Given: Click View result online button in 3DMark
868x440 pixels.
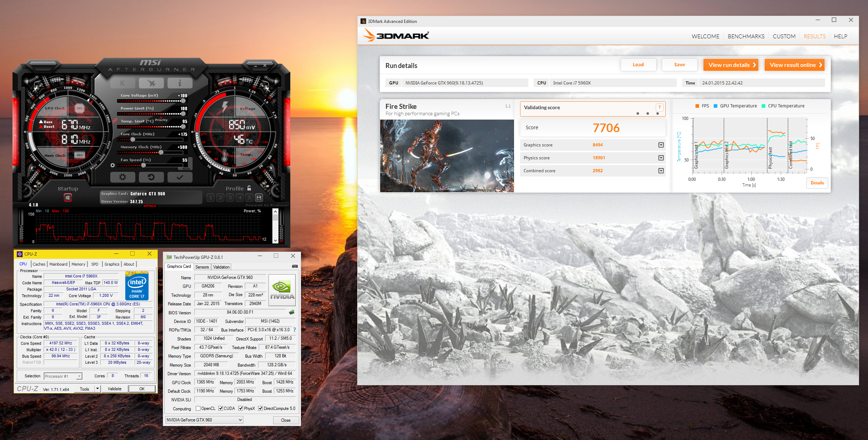Looking at the screenshot, I should click(x=795, y=65).
